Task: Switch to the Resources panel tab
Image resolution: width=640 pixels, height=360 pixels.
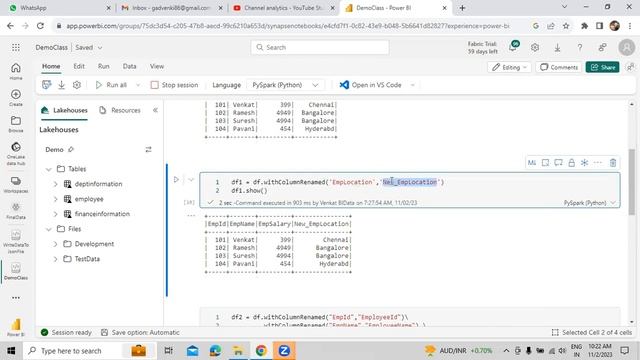Action: point(120,110)
